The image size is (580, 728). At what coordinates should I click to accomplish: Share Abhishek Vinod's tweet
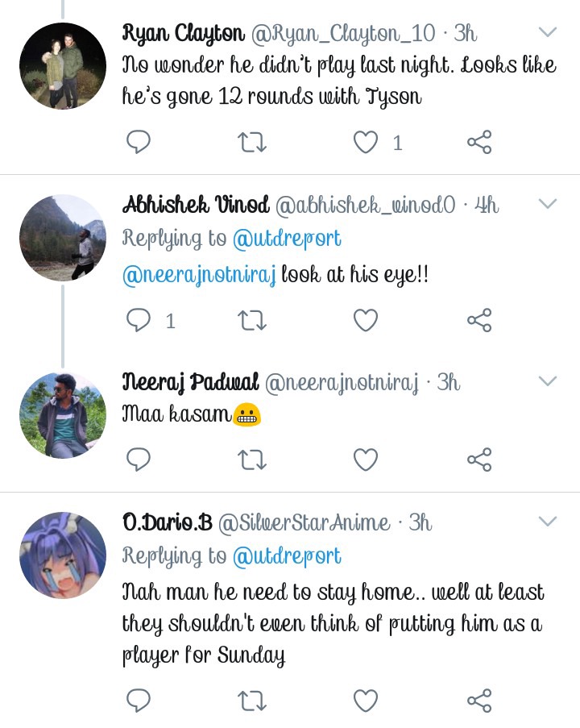tap(479, 321)
